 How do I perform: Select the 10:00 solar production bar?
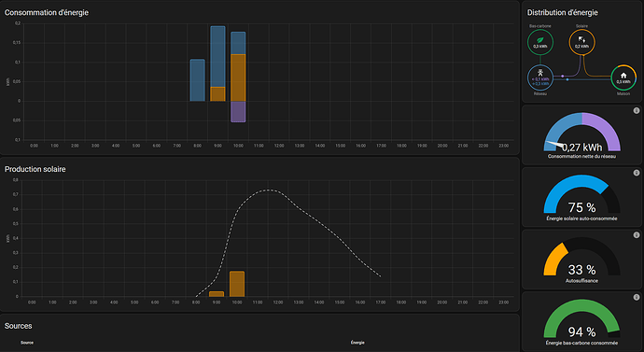point(237,284)
